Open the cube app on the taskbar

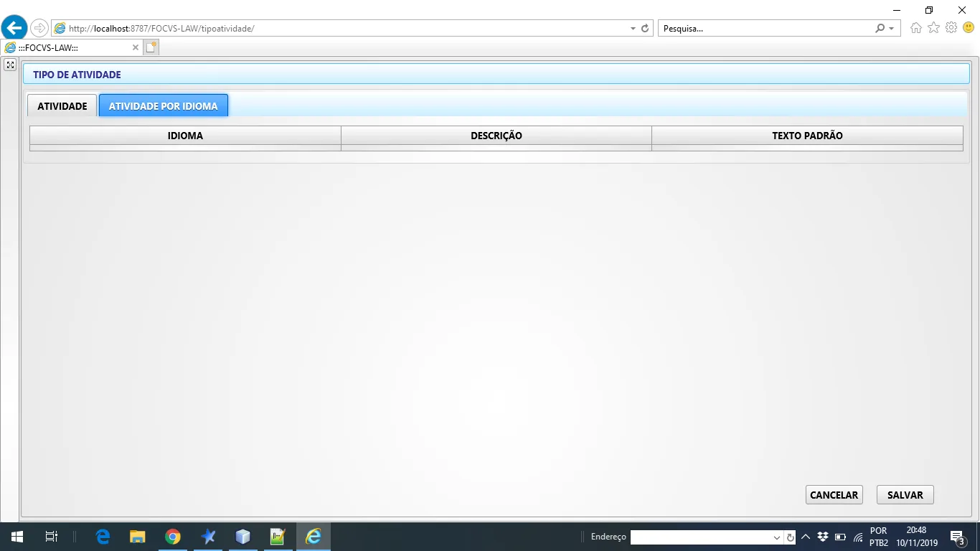tap(242, 537)
